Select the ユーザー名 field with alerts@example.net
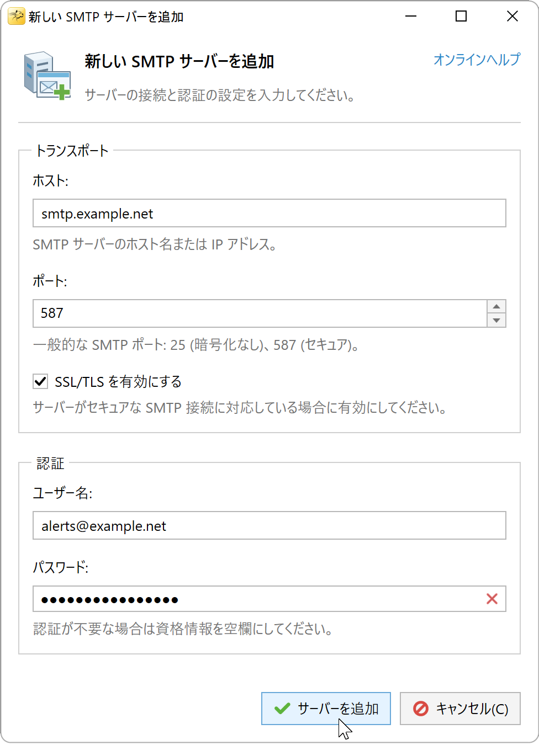 tap(269, 525)
